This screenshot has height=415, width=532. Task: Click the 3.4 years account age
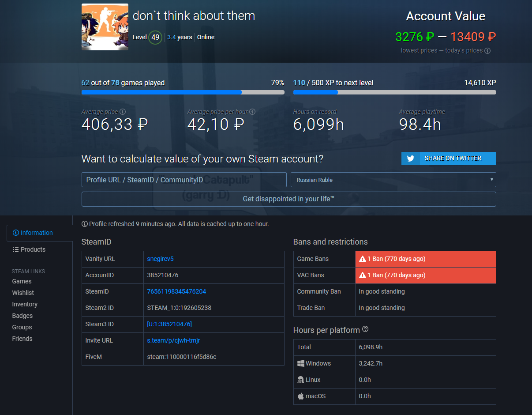[180, 38]
